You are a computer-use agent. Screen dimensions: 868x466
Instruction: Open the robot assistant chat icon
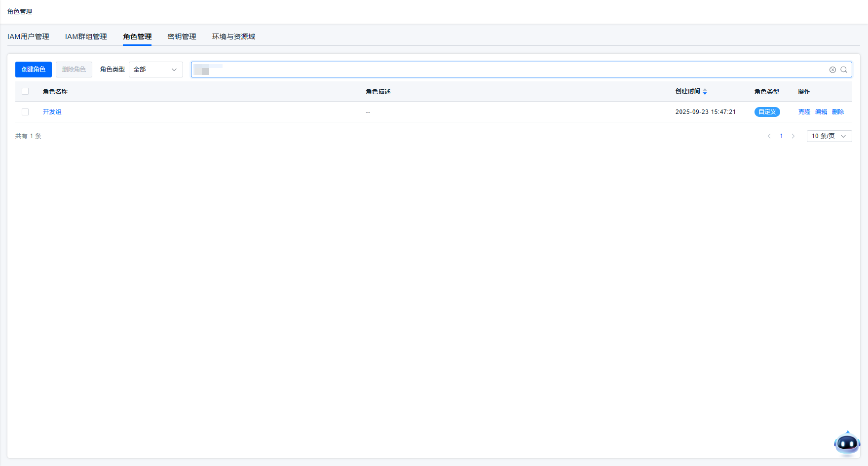pyautogui.click(x=847, y=443)
